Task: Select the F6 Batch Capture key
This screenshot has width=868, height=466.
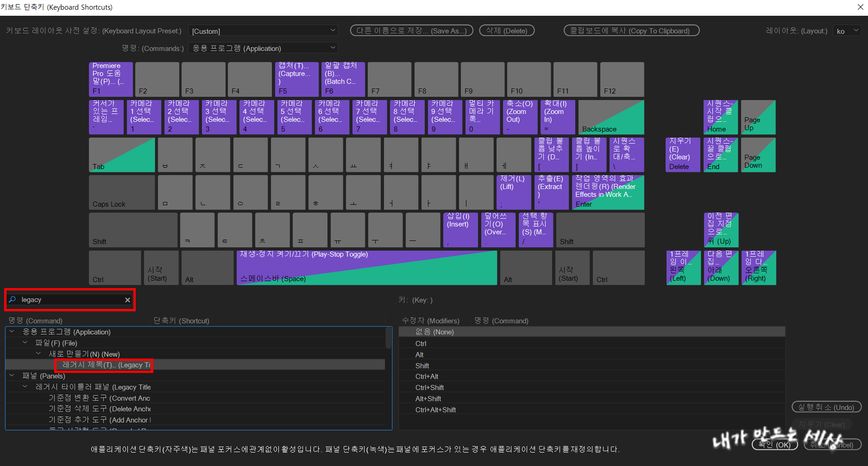Action: click(343, 79)
